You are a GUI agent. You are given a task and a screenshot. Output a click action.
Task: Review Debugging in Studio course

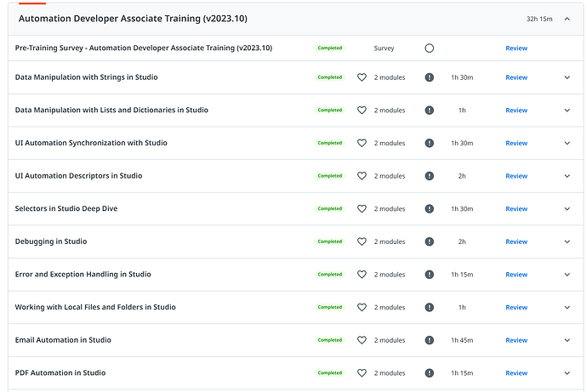pyautogui.click(x=516, y=241)
